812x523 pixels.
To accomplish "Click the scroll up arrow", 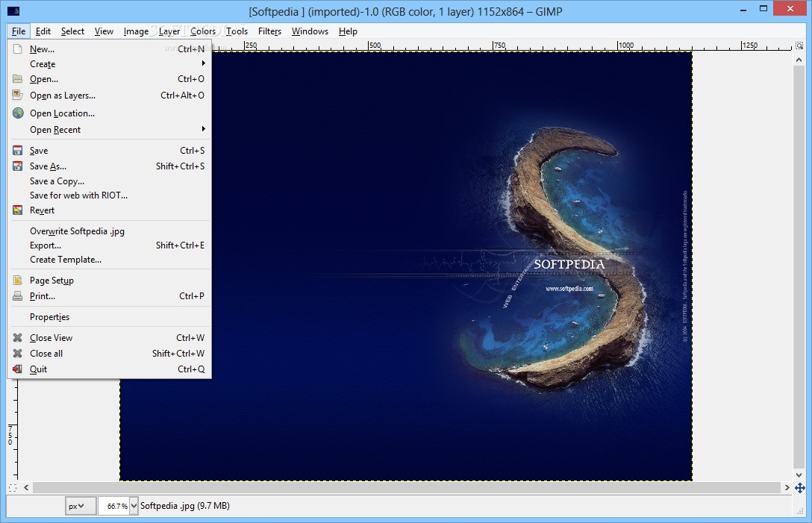I will coord(799,60).
